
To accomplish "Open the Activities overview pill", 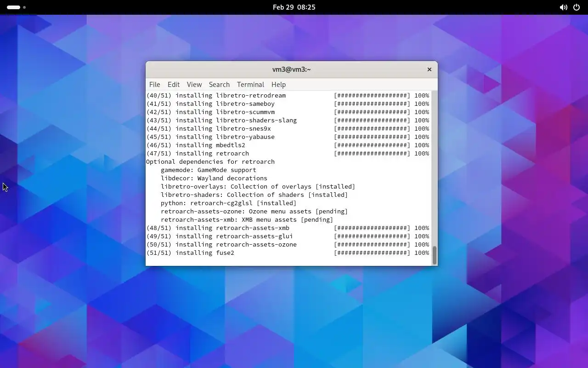I will click(x=17, y=7).
